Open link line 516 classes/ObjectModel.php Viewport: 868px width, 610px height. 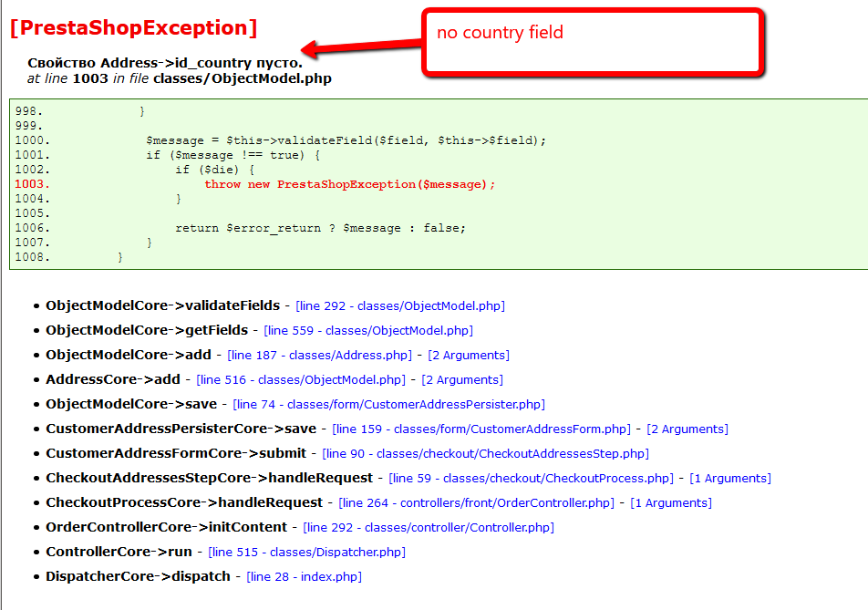tap(301, 379)
